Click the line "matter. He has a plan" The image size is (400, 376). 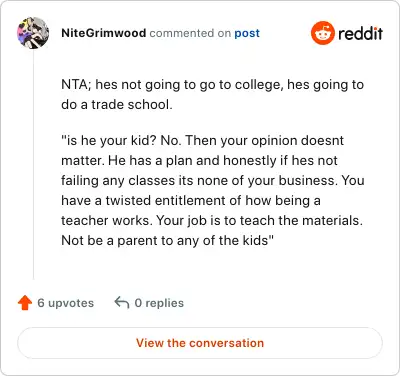tap(199, 161)
